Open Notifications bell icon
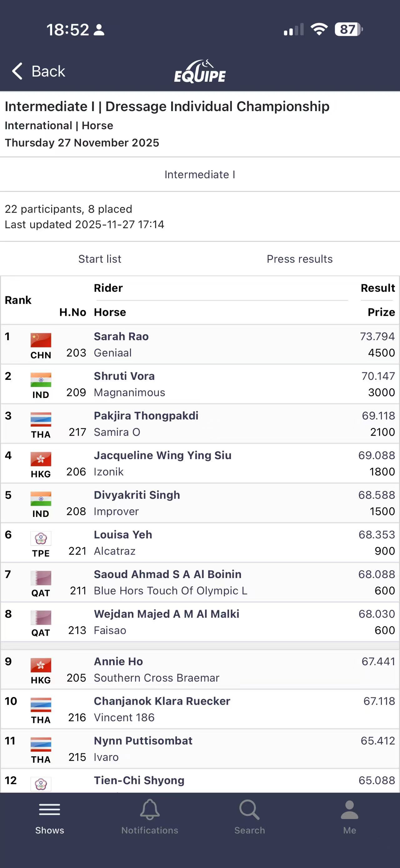400x868 pixels. tap(150, 809)
